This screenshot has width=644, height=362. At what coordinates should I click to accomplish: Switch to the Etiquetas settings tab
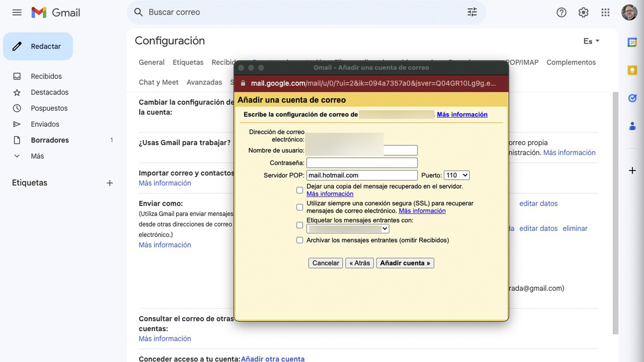tap(188, 62)
